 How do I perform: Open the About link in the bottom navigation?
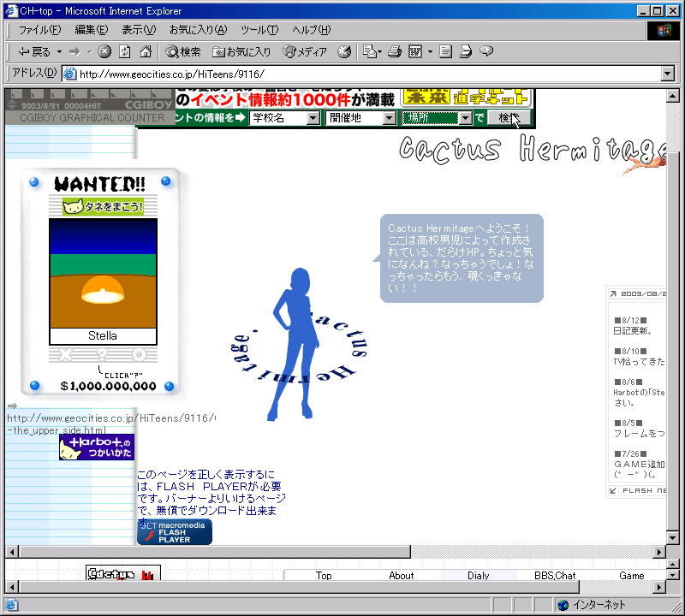[401, 576]
